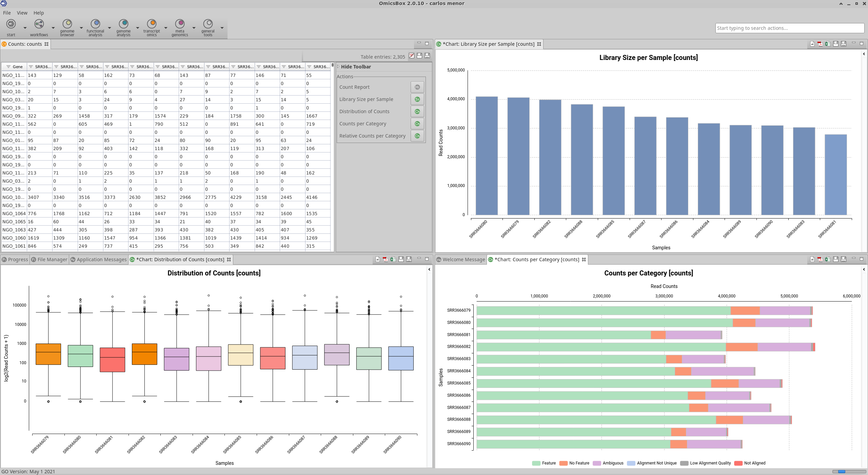Open the functional analysis toolbar icon

(x=95, y=24)
